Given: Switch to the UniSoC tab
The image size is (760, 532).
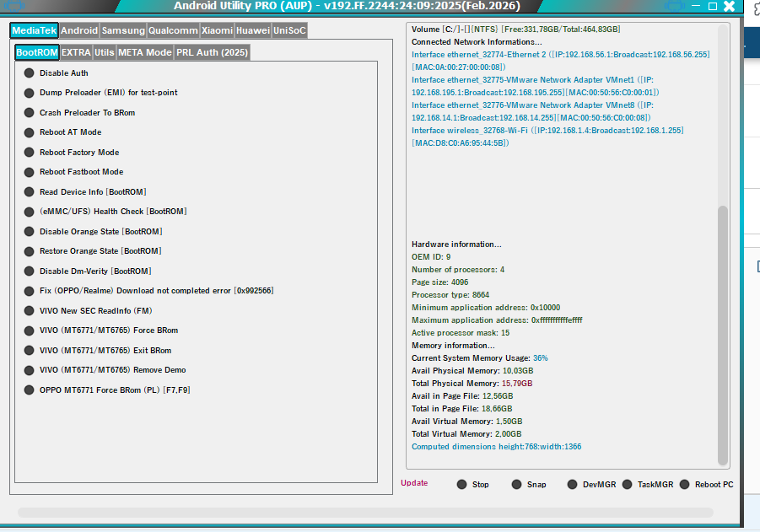Looking at the screenshot, I should pyautogui.click(x=289, y=30).
